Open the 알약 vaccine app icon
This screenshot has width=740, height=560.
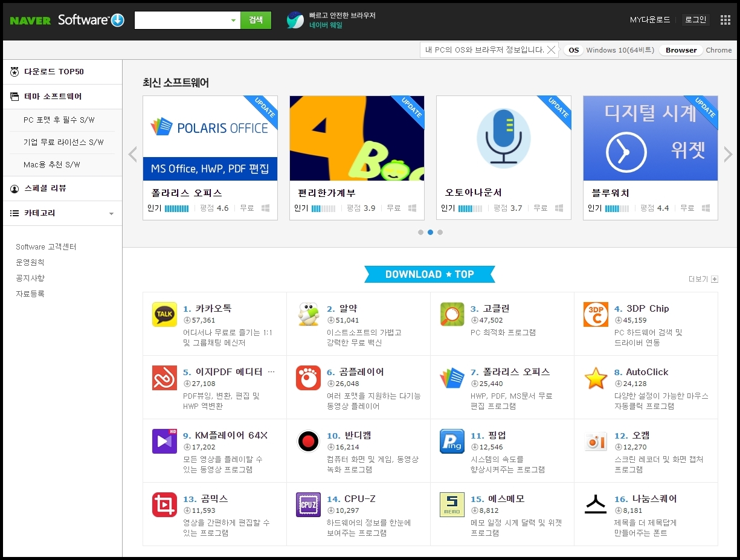click(308, 314)
